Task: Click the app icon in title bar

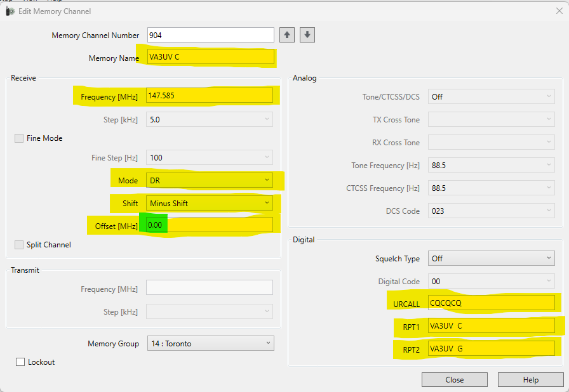Action: [10, 11]
